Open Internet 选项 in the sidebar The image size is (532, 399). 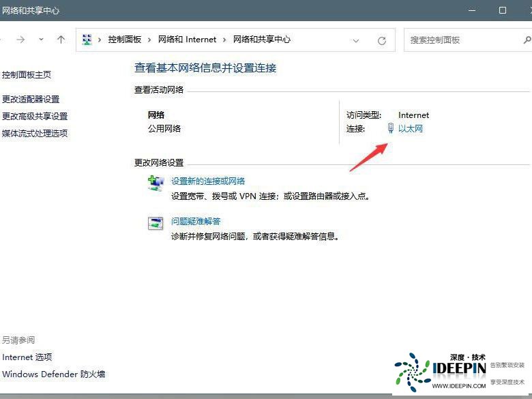(x=27, y=357)
